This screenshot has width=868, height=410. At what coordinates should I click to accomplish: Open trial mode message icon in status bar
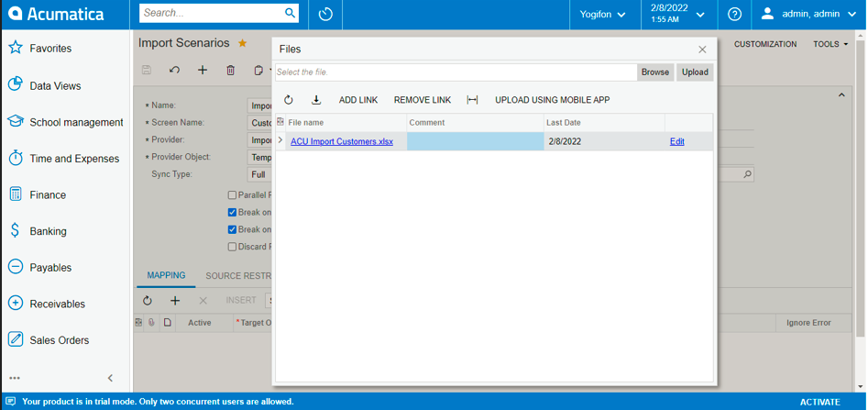click(x=10, y=402)
